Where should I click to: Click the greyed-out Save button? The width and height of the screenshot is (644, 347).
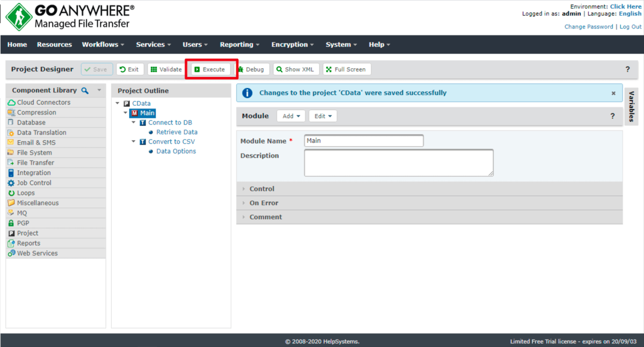[97, 69]
